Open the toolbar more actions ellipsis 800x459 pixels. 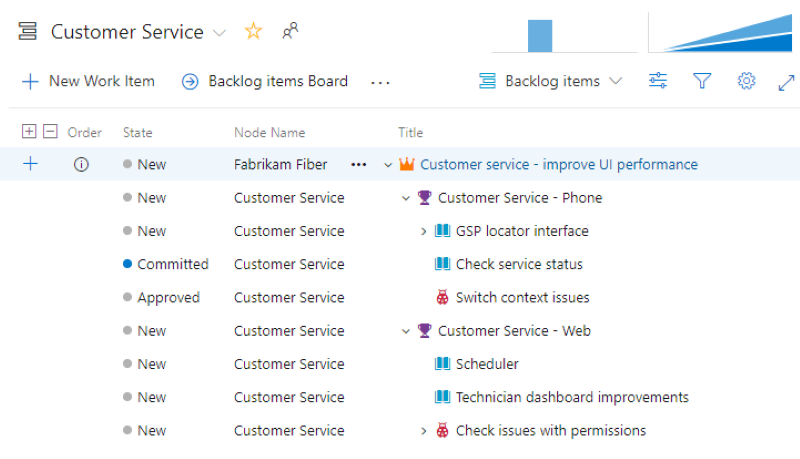point(380,82)
